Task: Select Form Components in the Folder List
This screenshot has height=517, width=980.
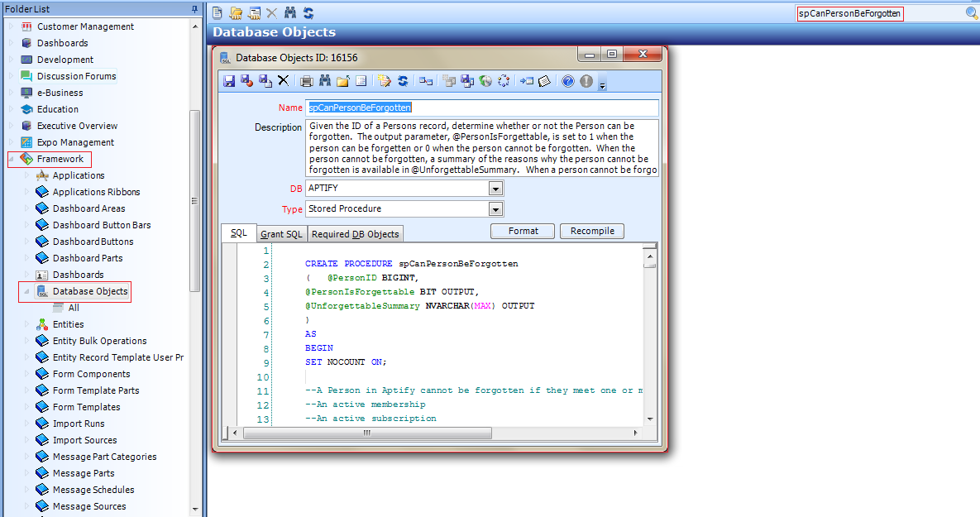Action: [91, 374]
